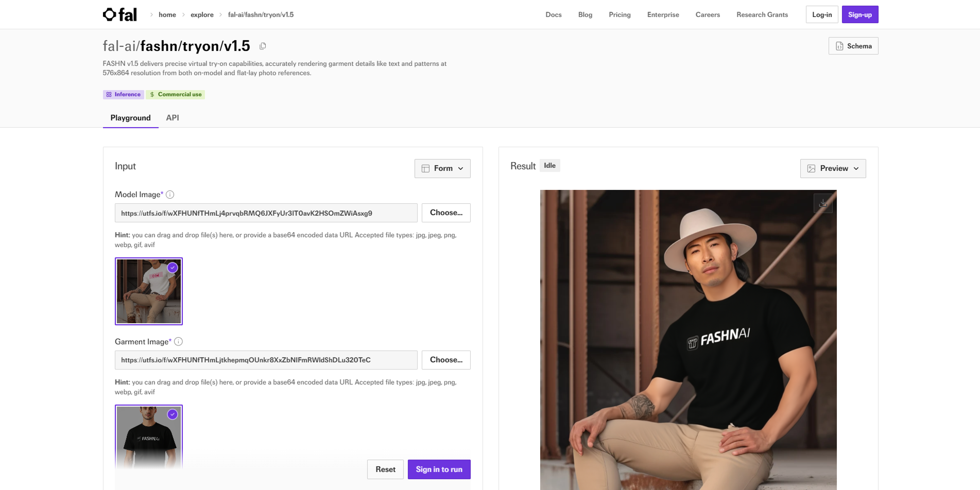
Task: Click the Sign-up button
Action: point(860,14)
